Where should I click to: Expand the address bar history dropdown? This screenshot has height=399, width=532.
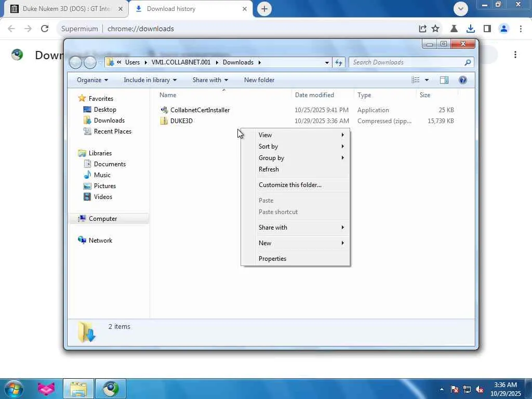click(327, 63)
